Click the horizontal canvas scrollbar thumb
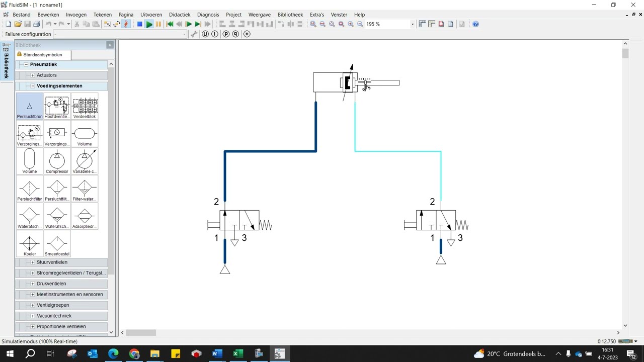This screenshot has height=362, width=644. (141, 332)
